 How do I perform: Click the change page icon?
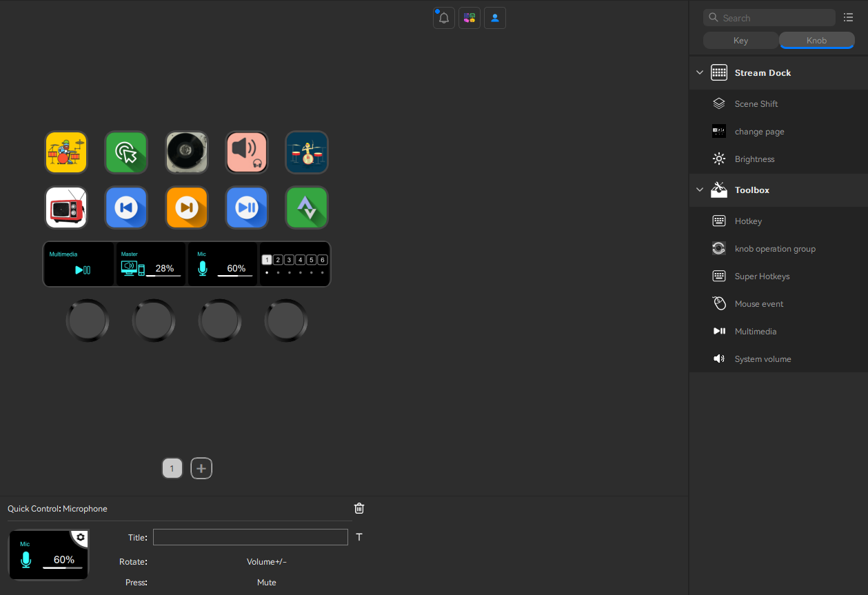(719, 131)
